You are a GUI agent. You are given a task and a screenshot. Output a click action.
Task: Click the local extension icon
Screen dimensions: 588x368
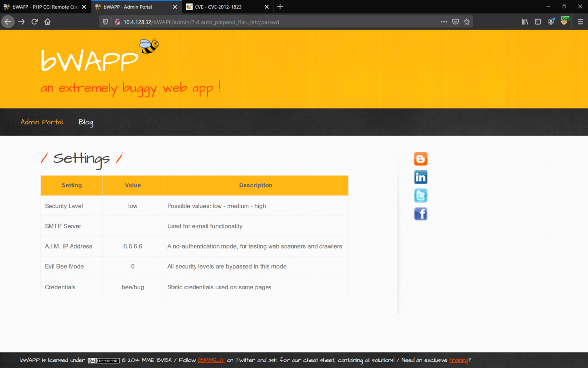(565, 21)
